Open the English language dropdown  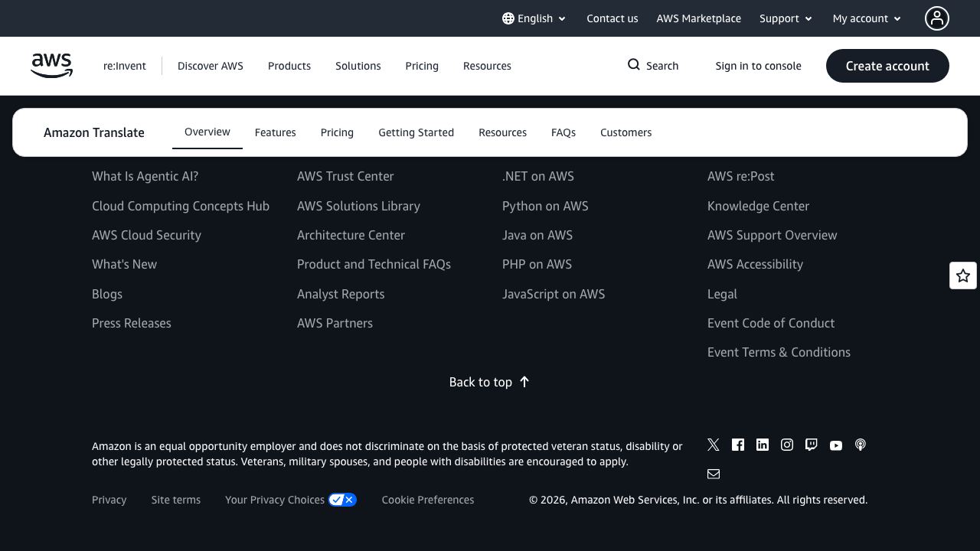(534, 18)
